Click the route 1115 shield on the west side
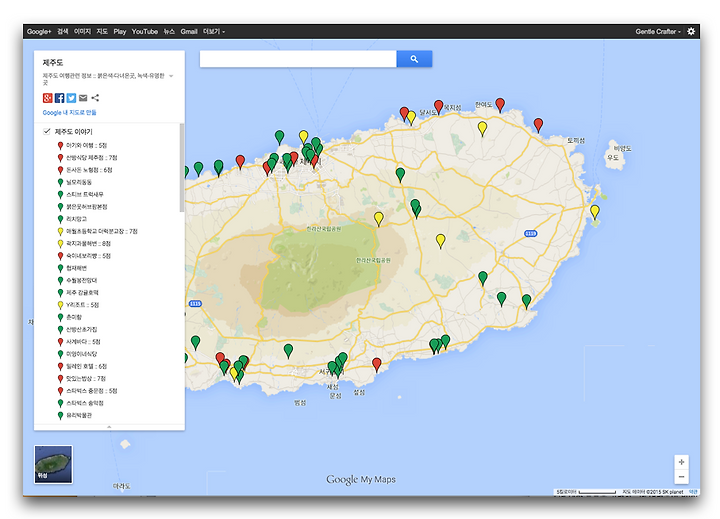This screenshot has width=720, height=519. point(195,304)
